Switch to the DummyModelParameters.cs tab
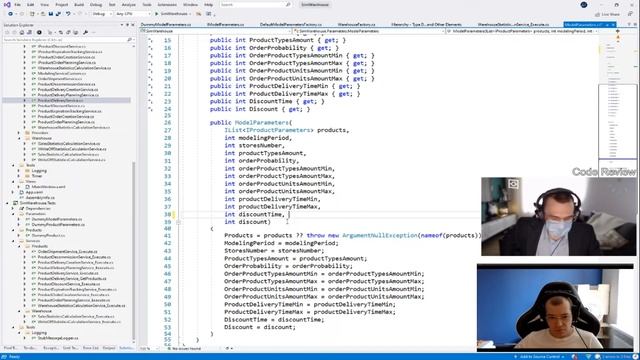The height and width of the screenshot is (360, 640). (166, 24)
